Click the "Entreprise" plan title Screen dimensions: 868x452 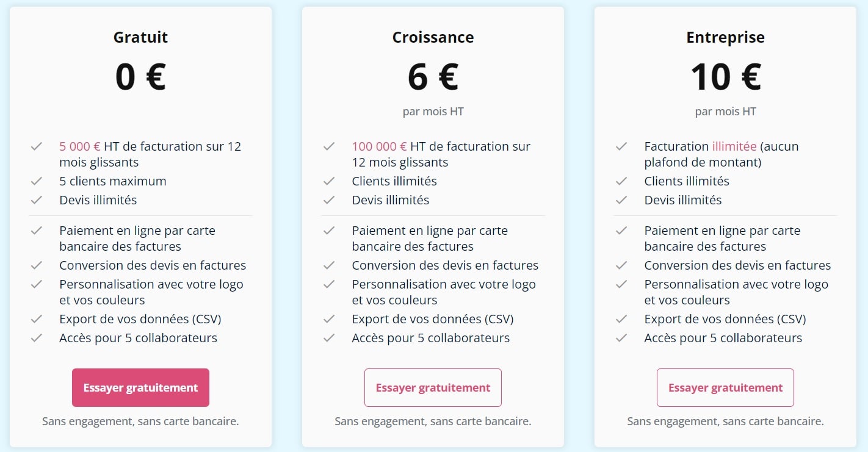tap(725, 37)
